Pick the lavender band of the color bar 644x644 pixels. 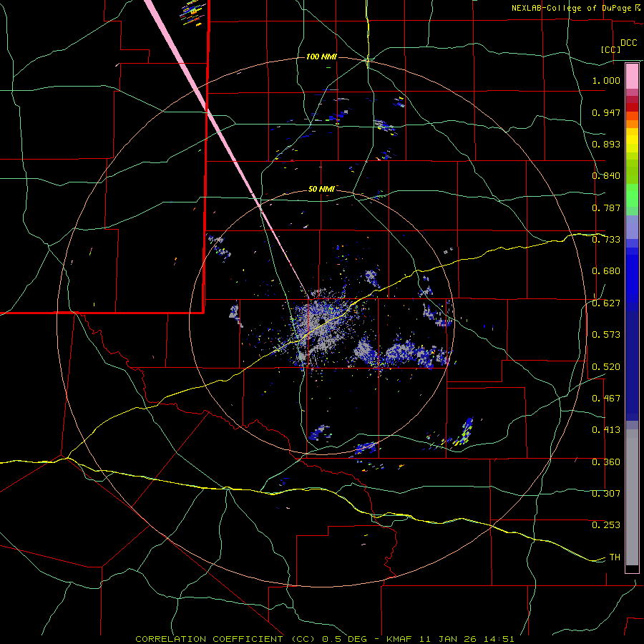coord(632,227)
